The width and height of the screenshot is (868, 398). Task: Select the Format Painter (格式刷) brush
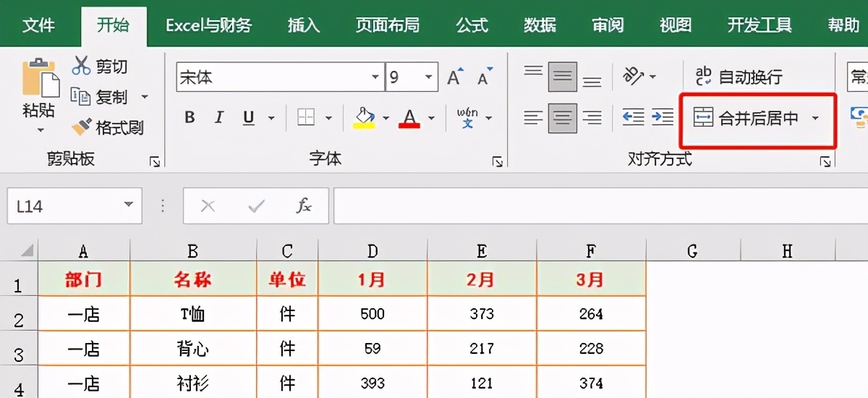(x=82, y=127)
